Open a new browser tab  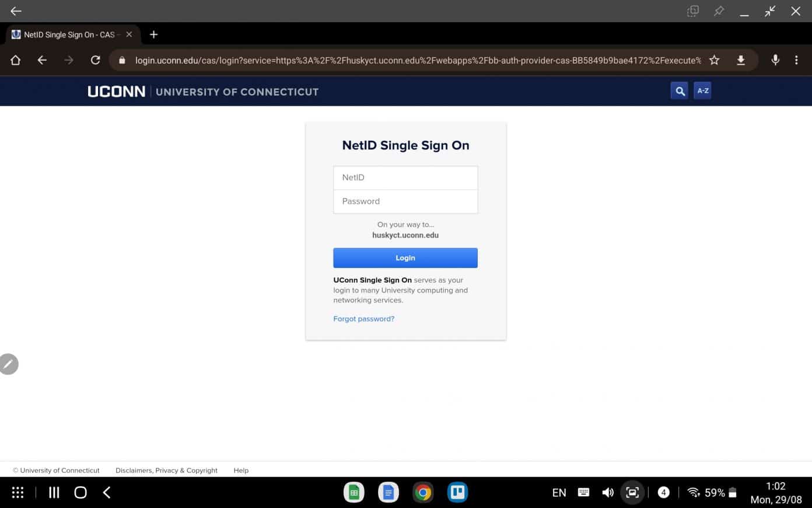(x=153, y=34)
